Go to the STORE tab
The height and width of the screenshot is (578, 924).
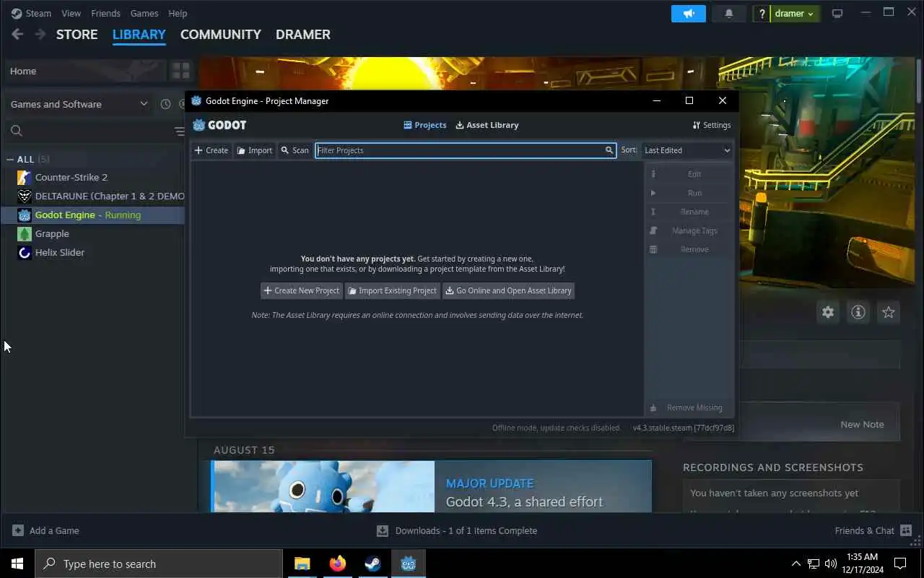[x=77, y=34]
